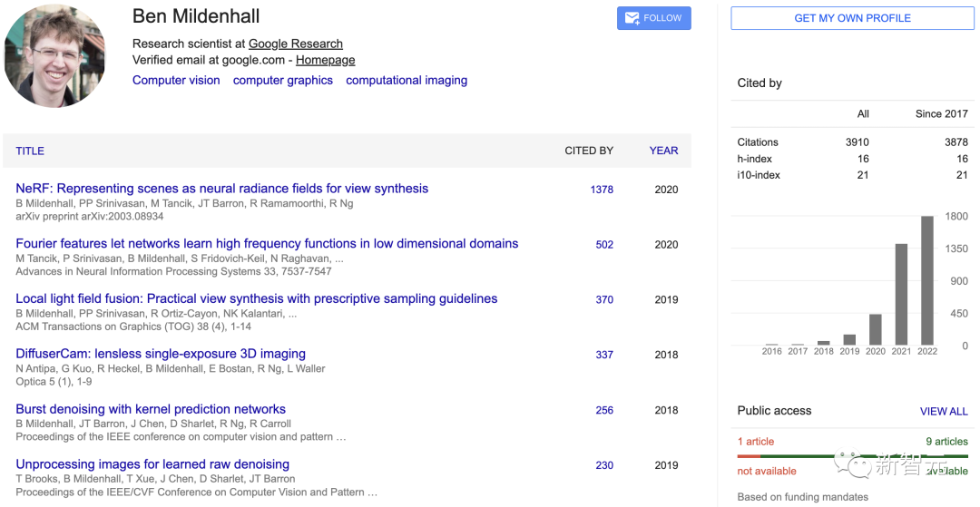Sort publications by Year column header
The height and width of the screenshot is (507, 980).
click(663, 151)
